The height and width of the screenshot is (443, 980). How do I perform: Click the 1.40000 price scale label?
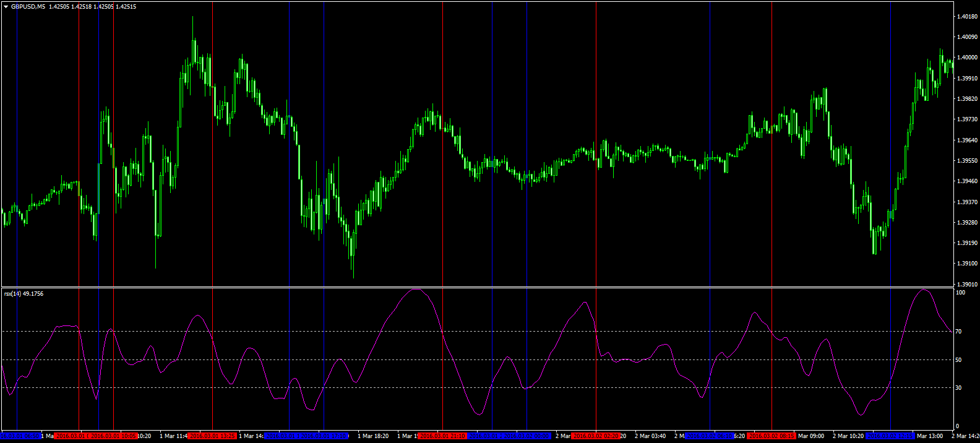(x=966, y=58)
